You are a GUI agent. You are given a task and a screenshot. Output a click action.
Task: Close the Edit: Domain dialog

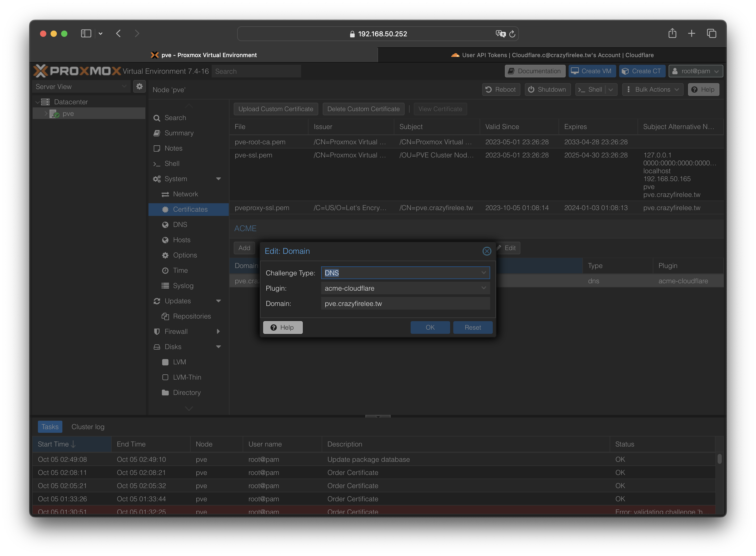tap(486, 251)
